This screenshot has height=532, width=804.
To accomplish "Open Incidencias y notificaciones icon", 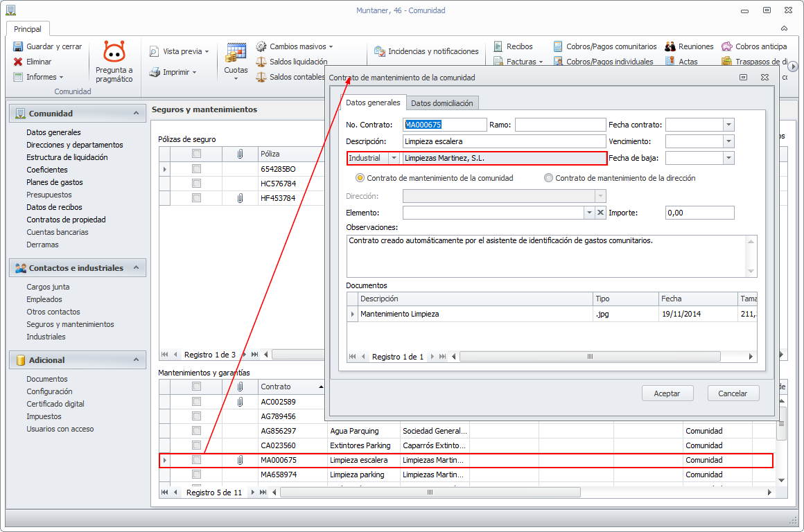I will (x=379, y=51).
